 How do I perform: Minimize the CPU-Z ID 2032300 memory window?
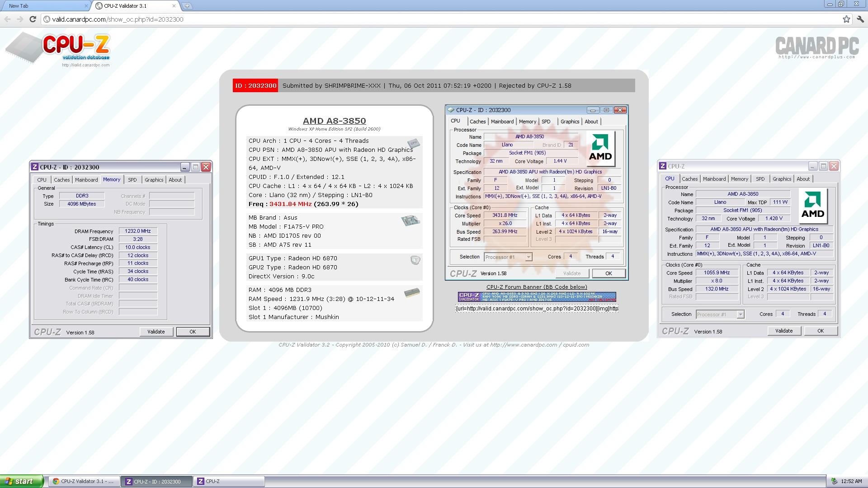click(x=184, y=167)
